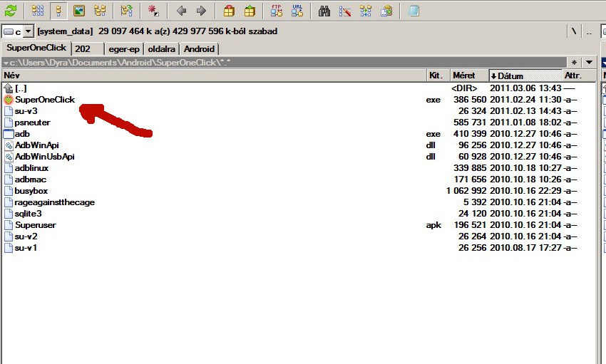This screenshot has width=606, height=364.
Task: Show thumbnail view with picture icon
Action: (79, 11)
